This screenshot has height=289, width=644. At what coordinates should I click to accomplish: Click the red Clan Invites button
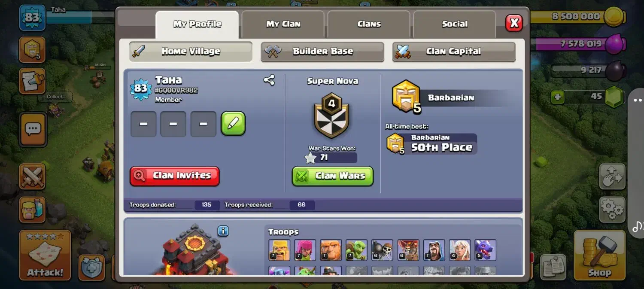pos(175,176)
